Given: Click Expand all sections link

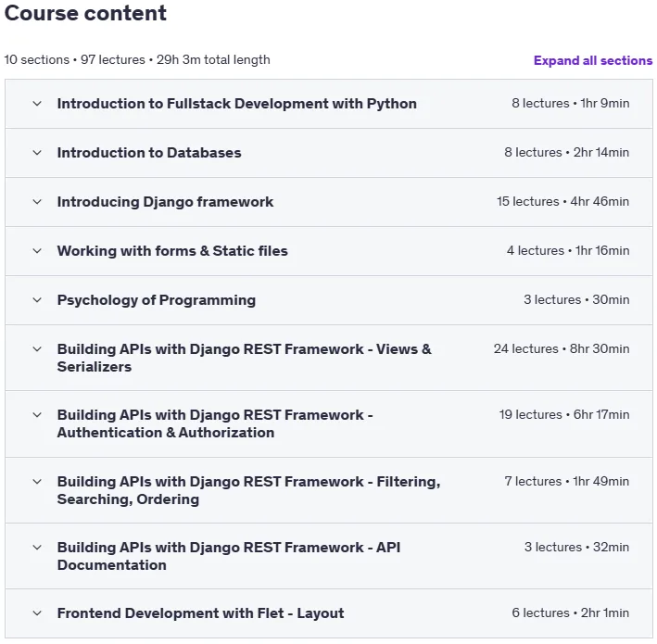Looking at the screenshot, I should pyautogui.click(x=593, y=61).
